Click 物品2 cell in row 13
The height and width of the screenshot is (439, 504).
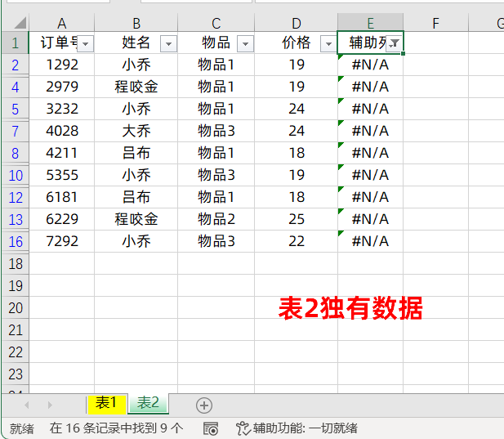pyautogui.click(x=216, y=219)
